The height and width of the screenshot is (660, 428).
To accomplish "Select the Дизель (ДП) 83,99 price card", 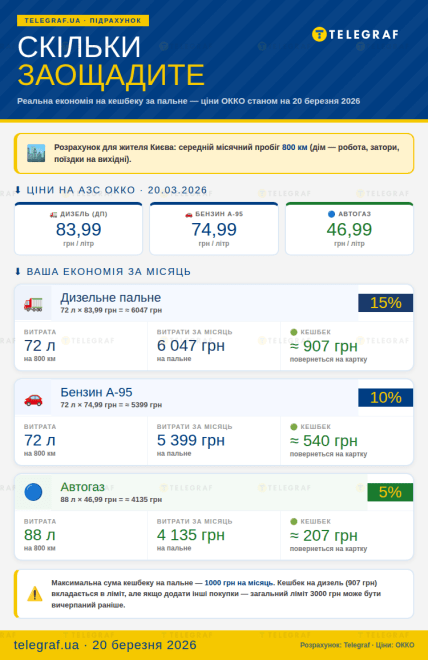I will [79, 229].
